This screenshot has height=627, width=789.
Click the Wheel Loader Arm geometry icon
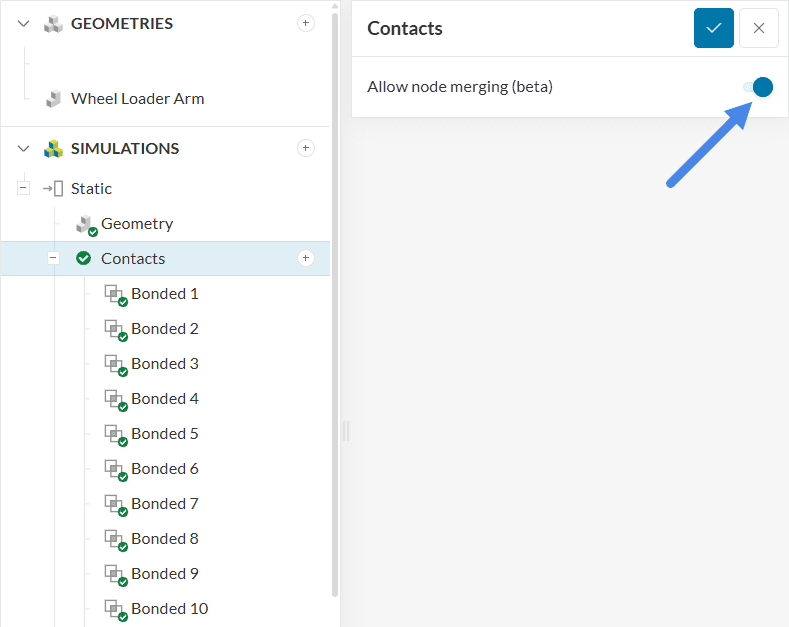tap(54, 99)
